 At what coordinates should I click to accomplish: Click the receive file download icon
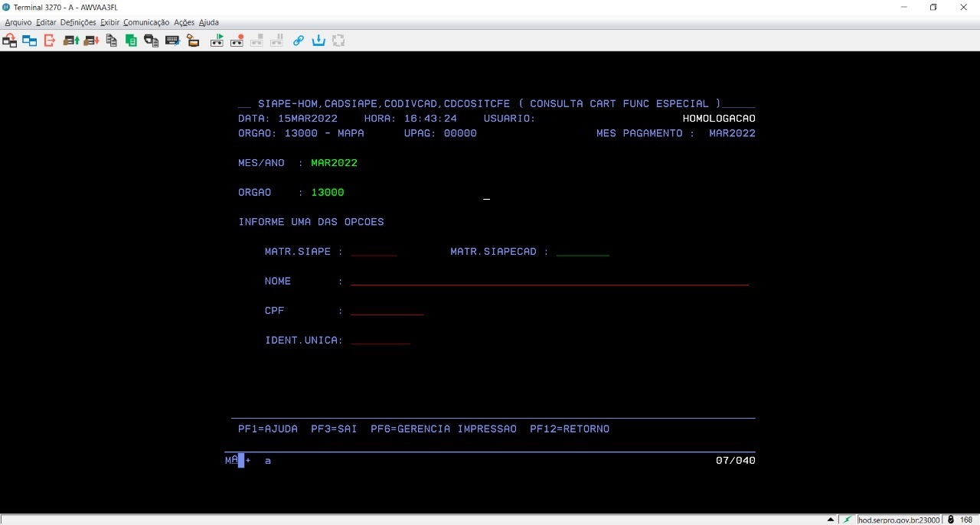click(x=91, y=41)
